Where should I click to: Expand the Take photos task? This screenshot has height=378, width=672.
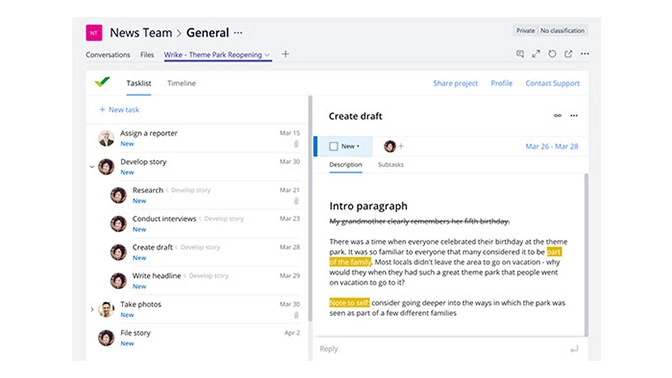pyautogui.click(x=92, y=309)
